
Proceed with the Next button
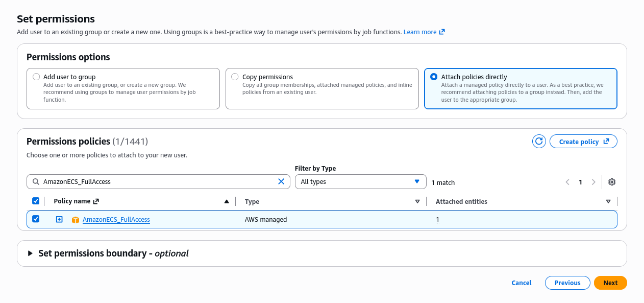pyautogui.click(x=610, y=283)
